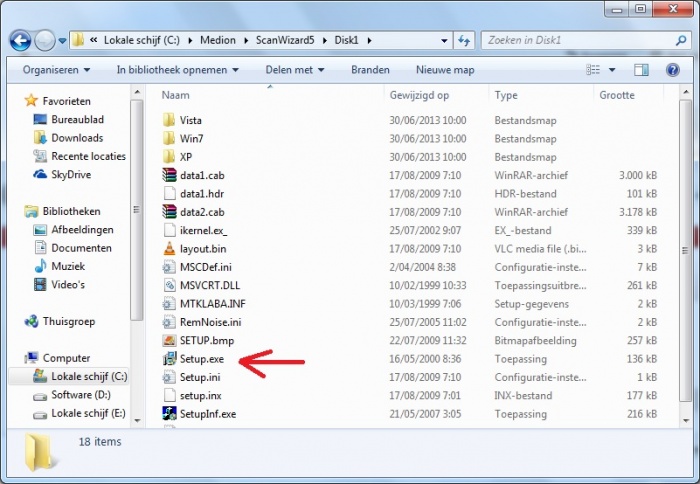Click the file list scroll down arrow
The width and height of the screenshot is (700, 484).
click(x=685, y=420)
